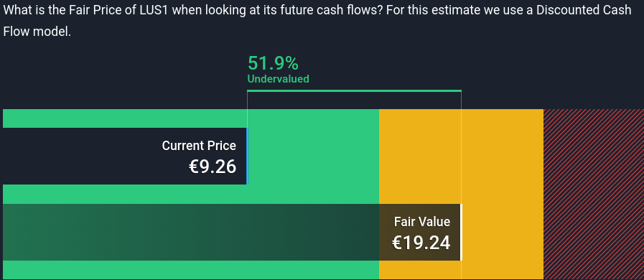Click the red hatched overvalued zone

pyautogui.click(x=594, y=194)
